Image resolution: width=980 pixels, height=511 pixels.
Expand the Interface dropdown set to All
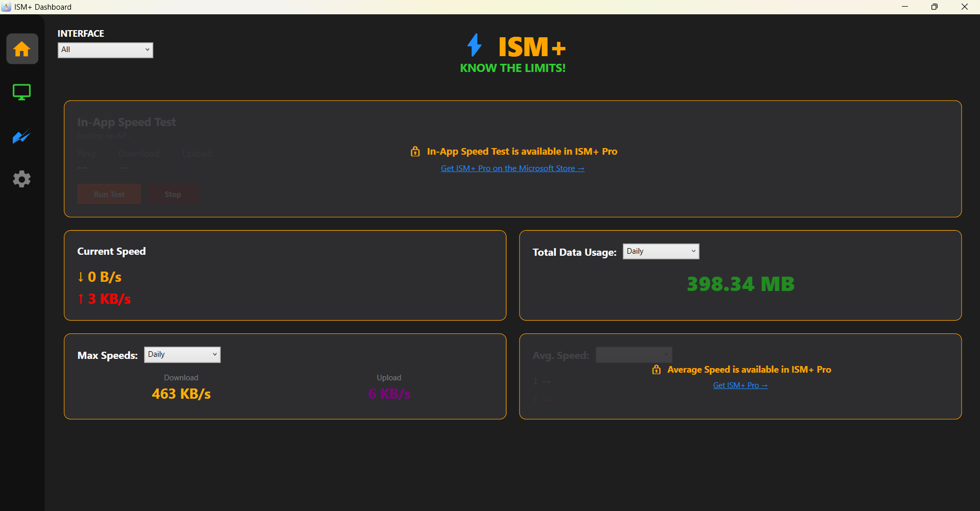pyautogui.click(x=105, y=50)
